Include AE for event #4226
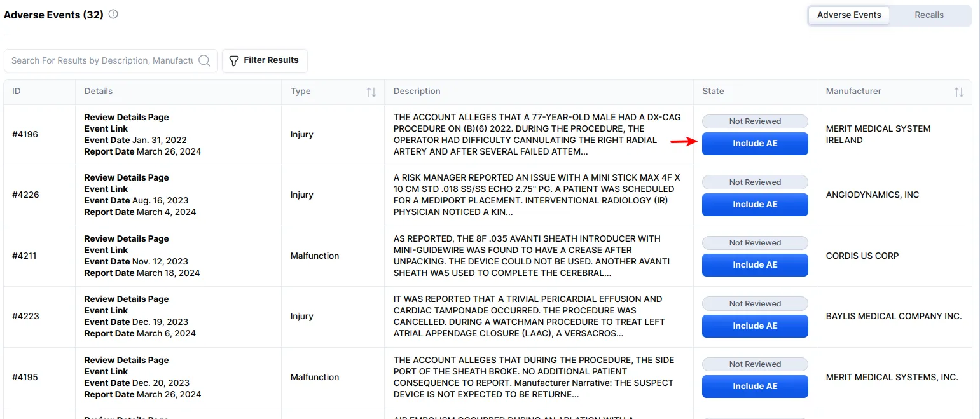The height and width of the screenshot is (419, 980). (754, 205)
